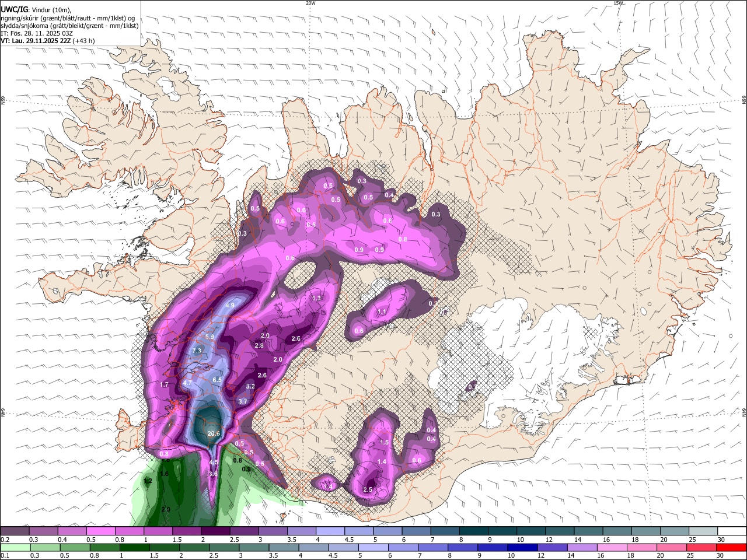Pick the pale gray top-row swatch between 25 and 30

point(703,531)
